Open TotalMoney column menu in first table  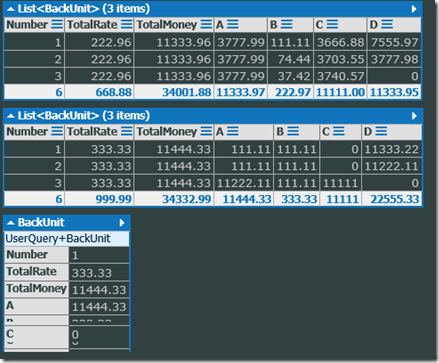point(206,24)
